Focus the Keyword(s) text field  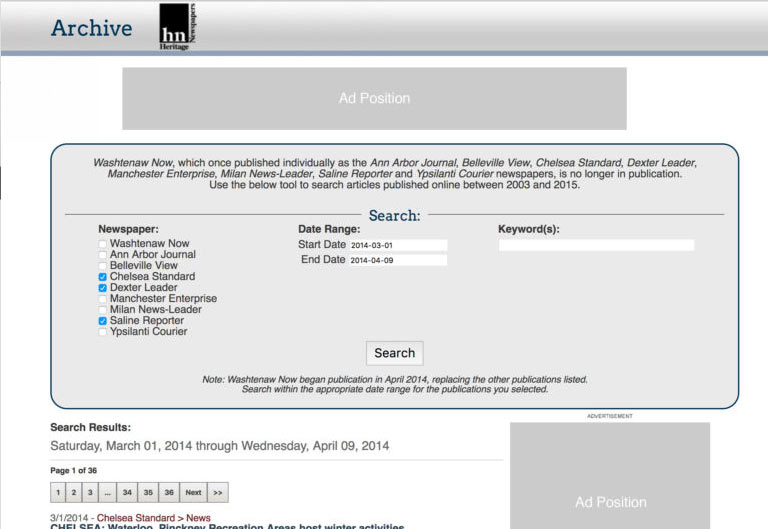(596, 245)
